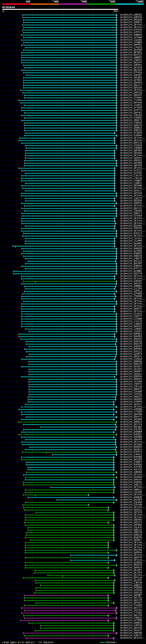Click hit UniRef100_C3Y952
This screenshot has width=146, height=644.
pos(131,100)
